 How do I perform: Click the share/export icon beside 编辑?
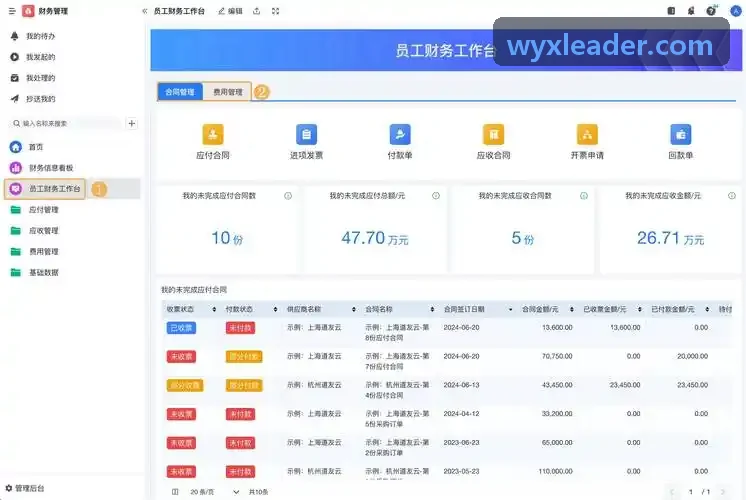[x=256, y=11]
